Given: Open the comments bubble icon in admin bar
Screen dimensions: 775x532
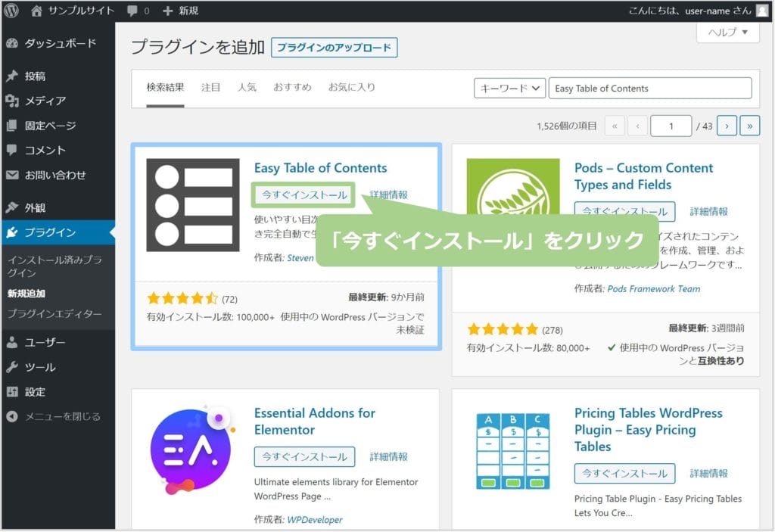Looking at the screenshot, I should pos(132,11).
